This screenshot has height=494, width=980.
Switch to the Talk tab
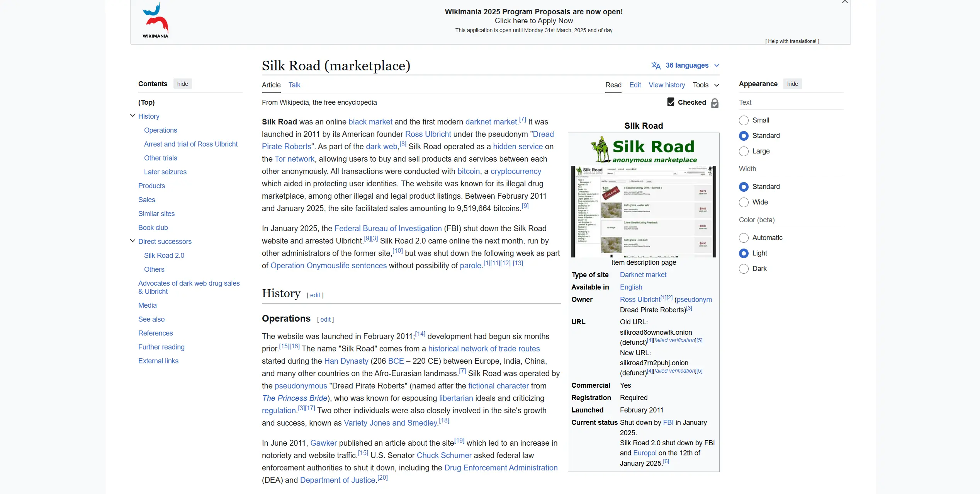[x=294, y=85]
